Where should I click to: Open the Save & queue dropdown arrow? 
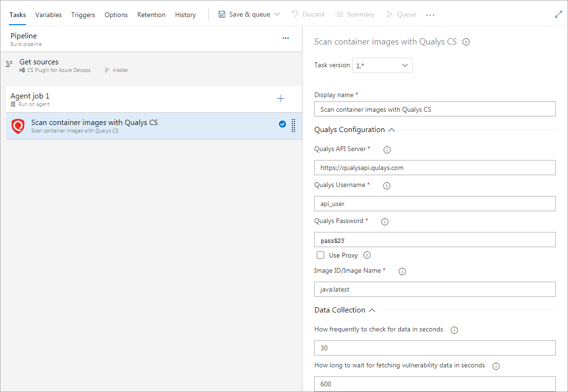coord(277,15)
